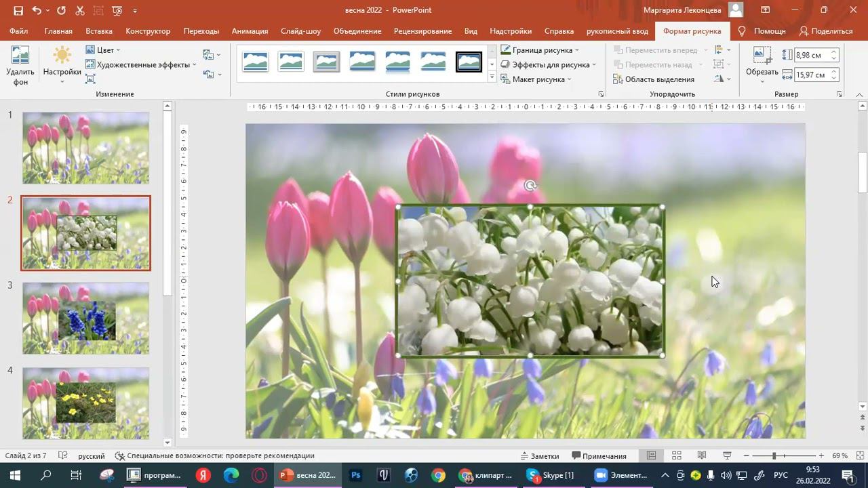
Task: Click the Photoshop icon in taskbar
Action: 355,475
